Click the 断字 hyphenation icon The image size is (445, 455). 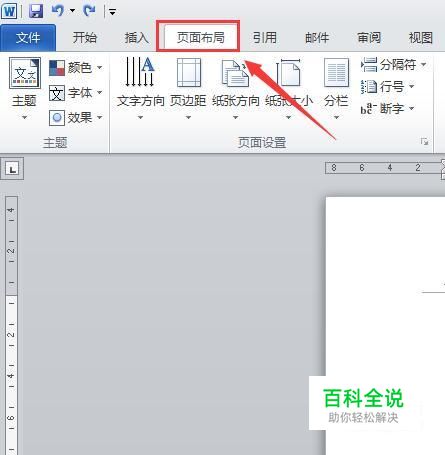(369, 109)
